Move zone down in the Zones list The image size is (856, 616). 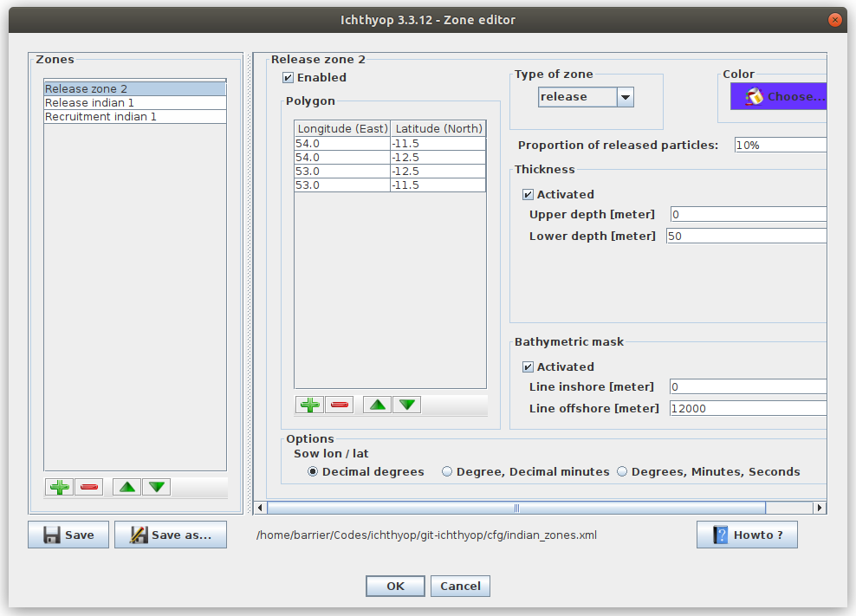(157, 487)
